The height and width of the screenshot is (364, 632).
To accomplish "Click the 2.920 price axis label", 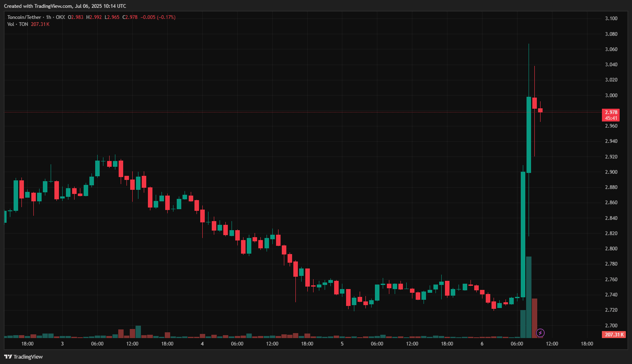I will click(611, 157).
